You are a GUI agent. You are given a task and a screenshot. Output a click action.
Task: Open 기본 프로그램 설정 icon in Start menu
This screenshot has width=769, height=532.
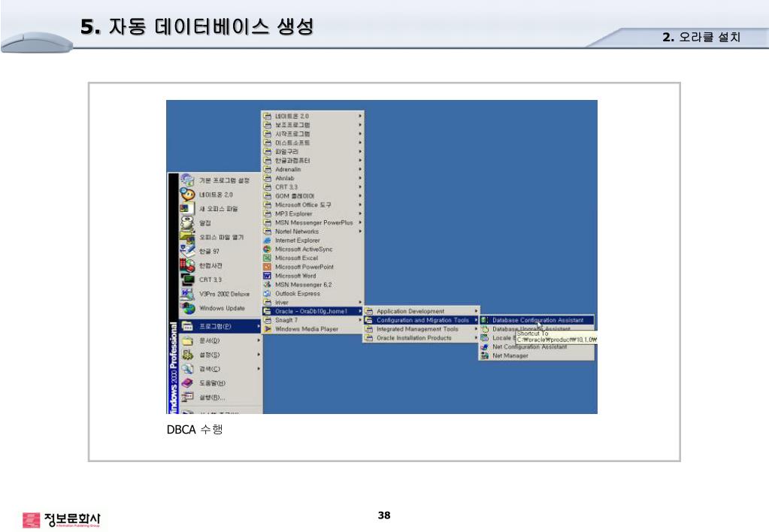tap(187, 180)
